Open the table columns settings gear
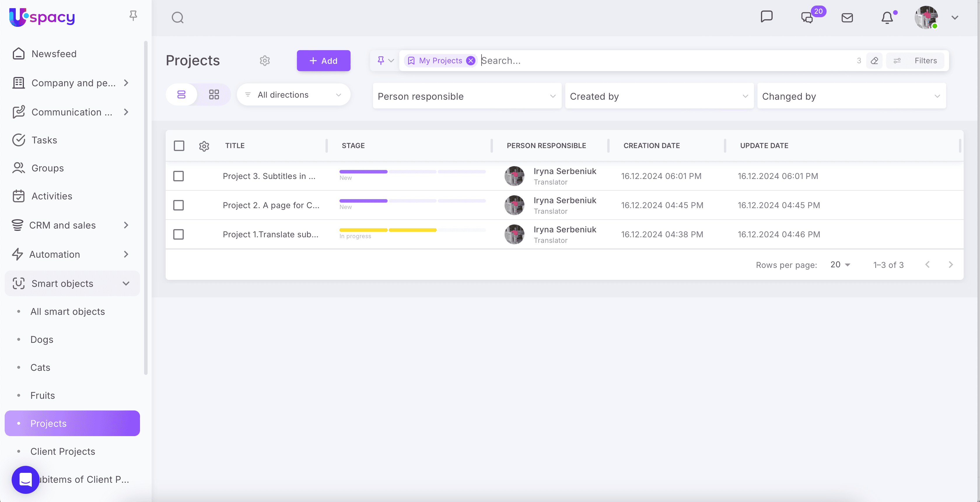This screenshot has height=502, width=980. 204,146
